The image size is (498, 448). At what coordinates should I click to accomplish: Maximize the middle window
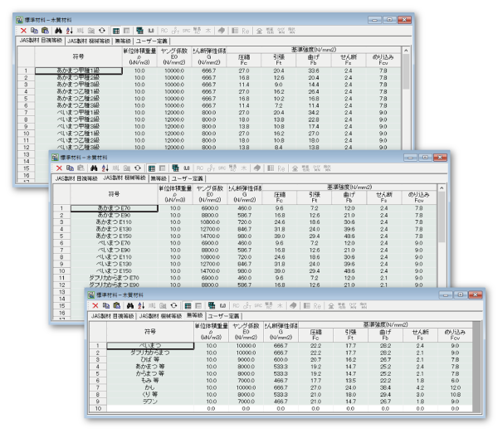coord(425,157)
